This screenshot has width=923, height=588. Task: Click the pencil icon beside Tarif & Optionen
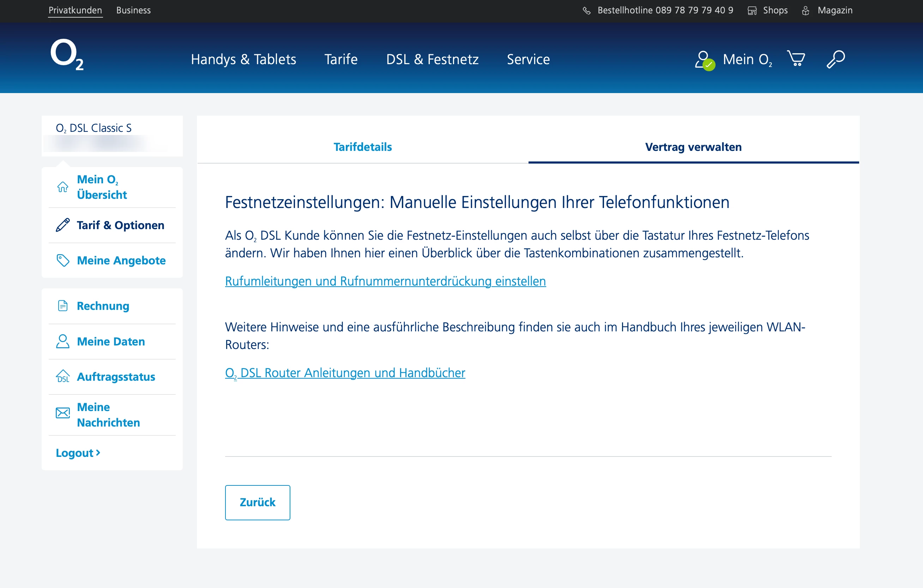click(62, 225)
